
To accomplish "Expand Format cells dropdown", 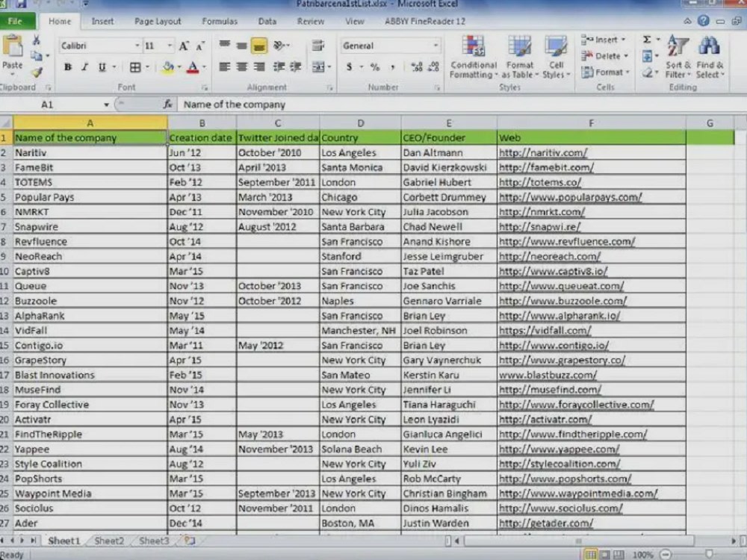I will (628, 72).
